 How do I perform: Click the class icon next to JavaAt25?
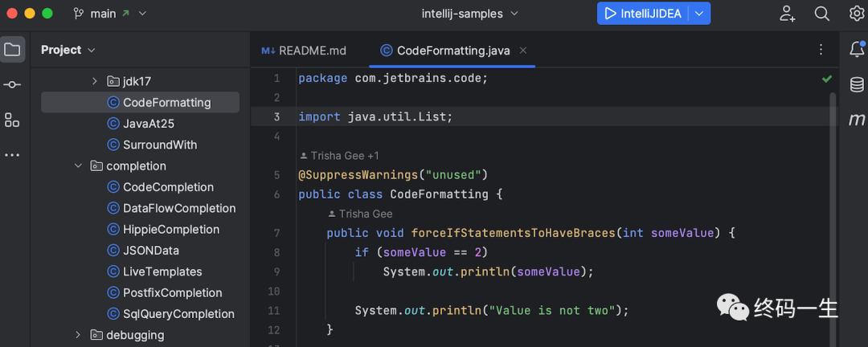113,124
